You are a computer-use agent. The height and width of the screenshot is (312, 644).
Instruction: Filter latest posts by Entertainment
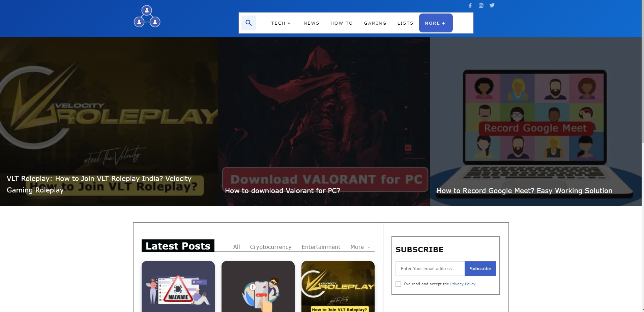point(321,247)
